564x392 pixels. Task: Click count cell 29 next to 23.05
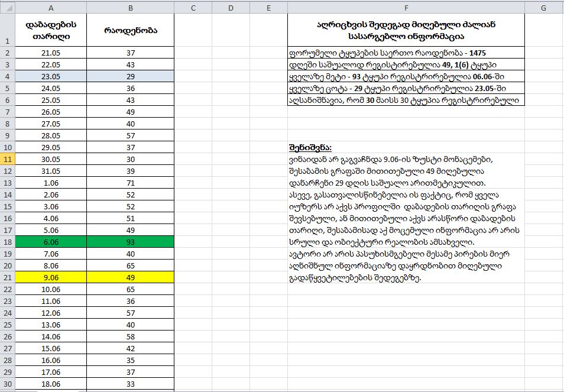pyautogui.click(x=130, y=76)
